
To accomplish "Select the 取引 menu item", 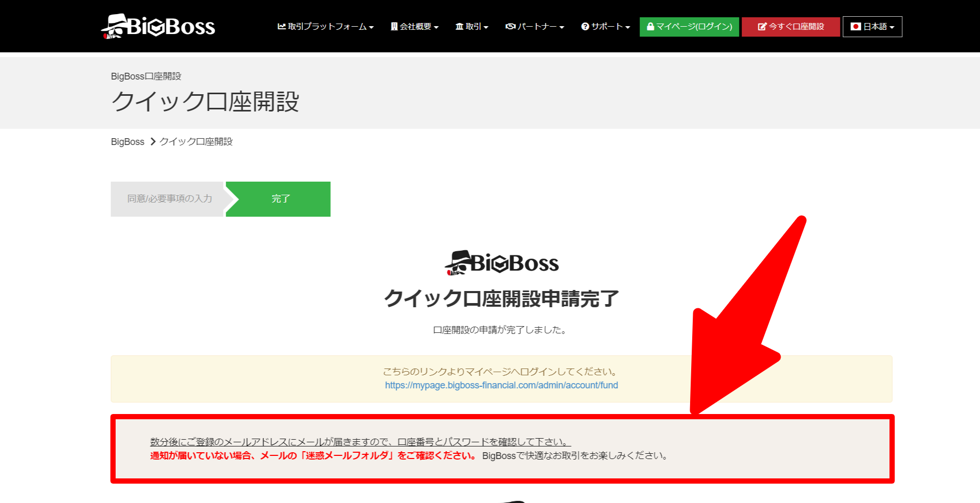I will pos(471,27).
